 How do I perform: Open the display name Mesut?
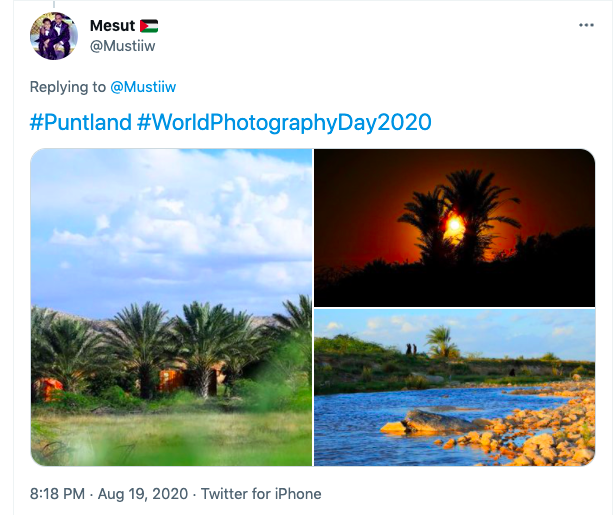pos(112,26)
